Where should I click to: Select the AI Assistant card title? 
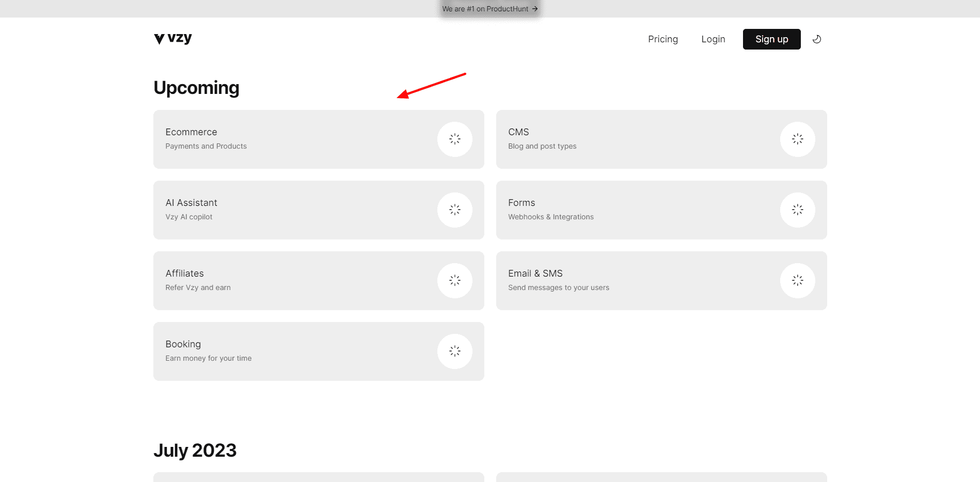pos(191,203)
